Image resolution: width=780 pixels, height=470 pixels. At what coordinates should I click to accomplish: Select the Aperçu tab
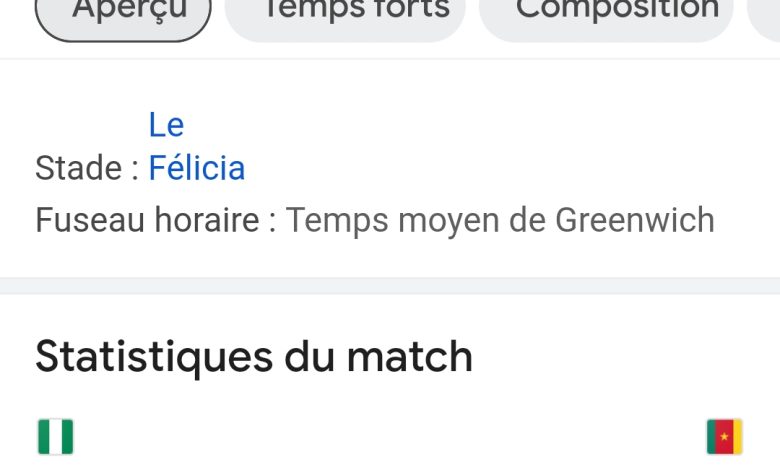click(x=123, y=15)
